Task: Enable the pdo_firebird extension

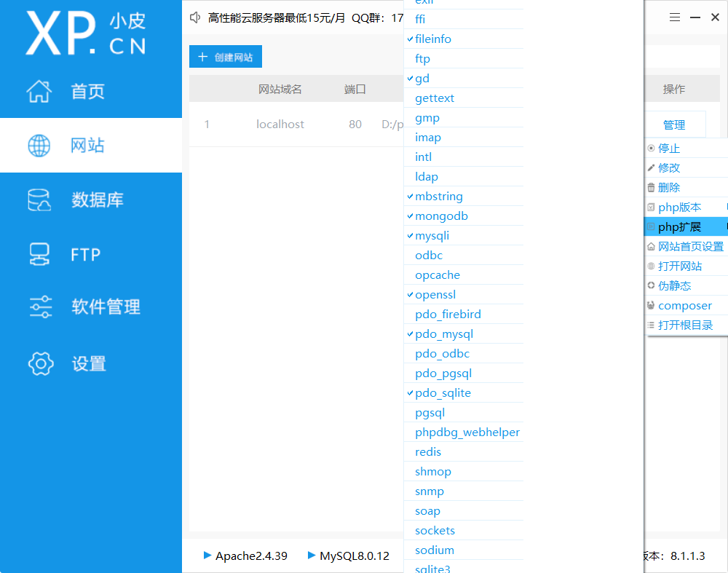Action: [x=464, y=314]
